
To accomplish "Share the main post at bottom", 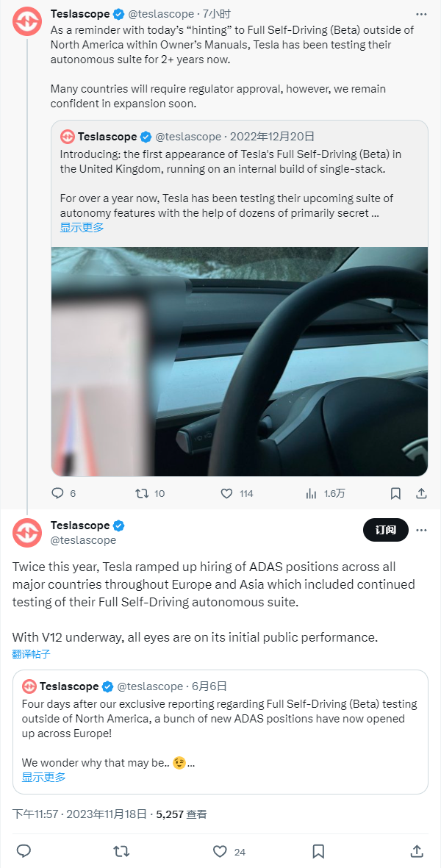I will (x=417, y=851).
